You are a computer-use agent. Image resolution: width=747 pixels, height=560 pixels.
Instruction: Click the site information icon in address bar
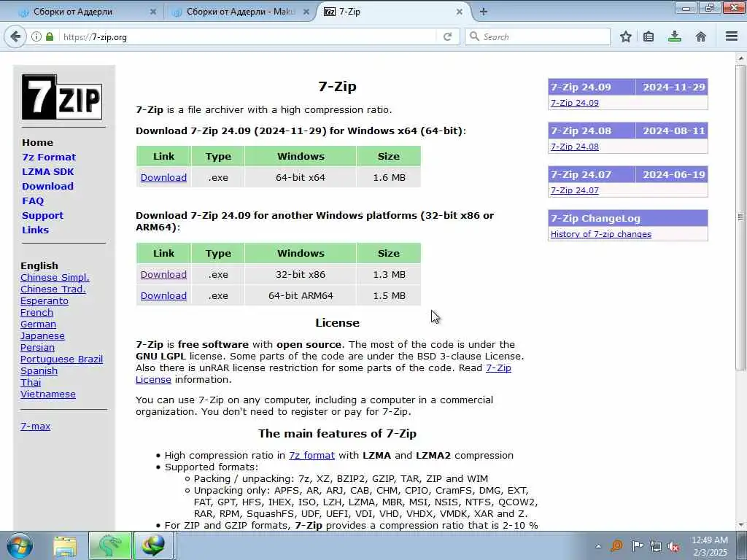[36, 36]
